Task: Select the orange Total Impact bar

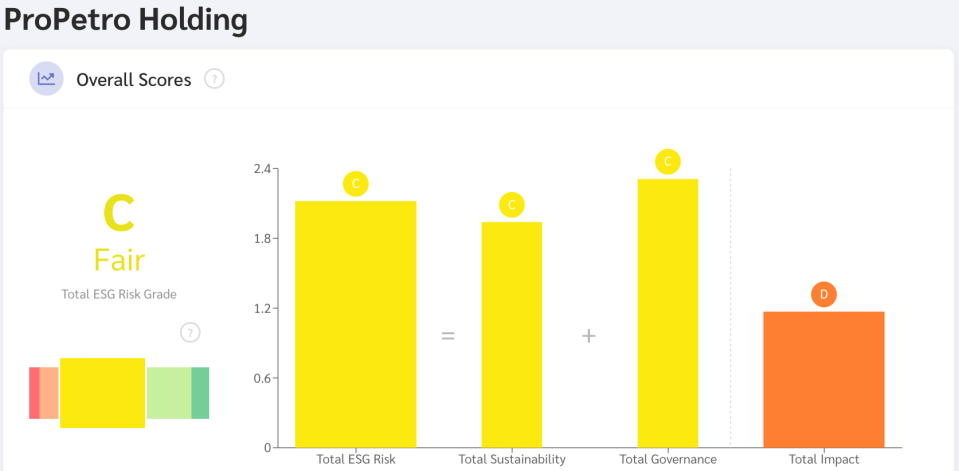Action: [824, 380]
